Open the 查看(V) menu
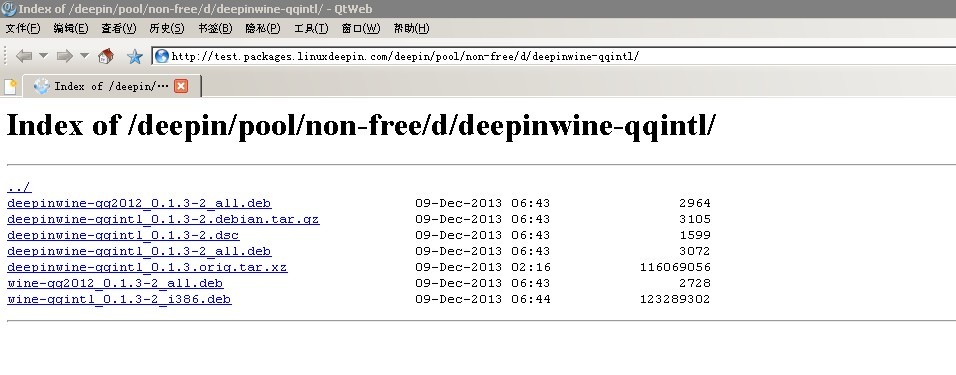This screenshot has height=375, width=956. pos(119,28)
